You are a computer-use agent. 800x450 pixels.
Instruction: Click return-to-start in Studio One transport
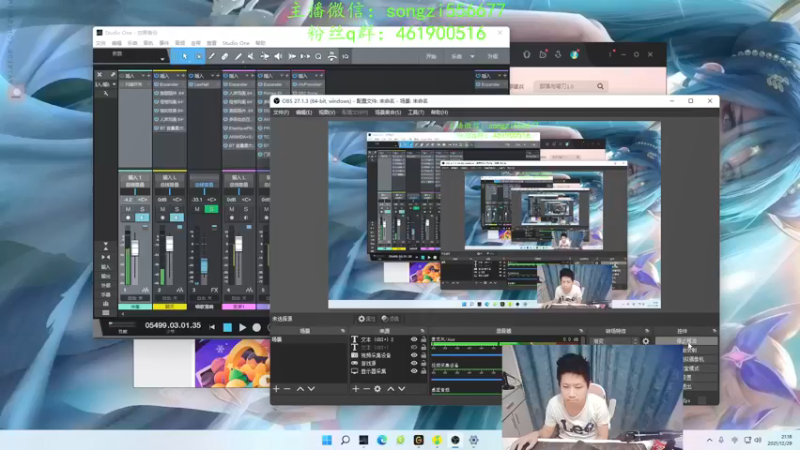(212, 328)
